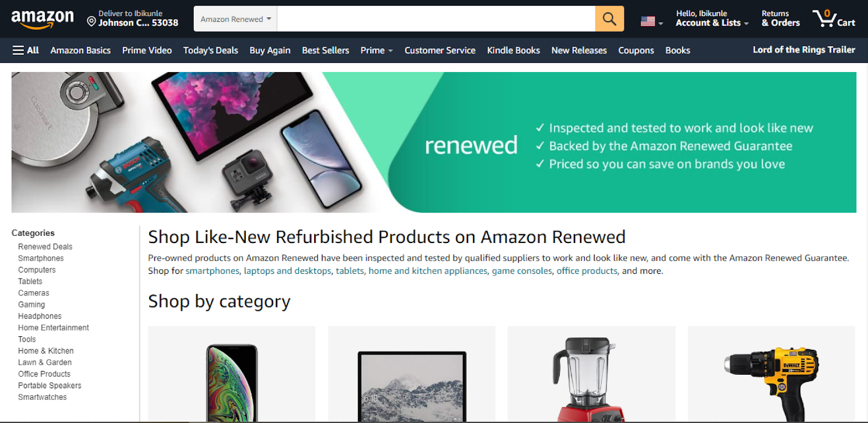
Task: Expand the Account & Lists dropdown
Action: pos(712,18)
